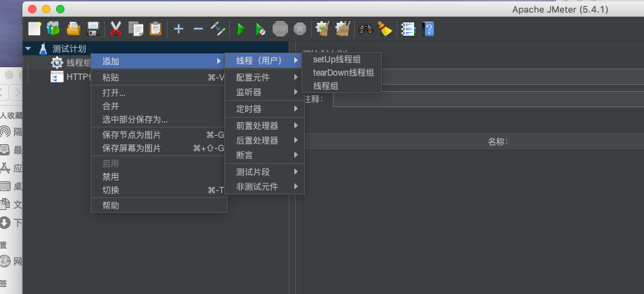The width and height of the screenshot is (644, 294).
Task: Click the 名称 column header
Action: click(498, 142)
